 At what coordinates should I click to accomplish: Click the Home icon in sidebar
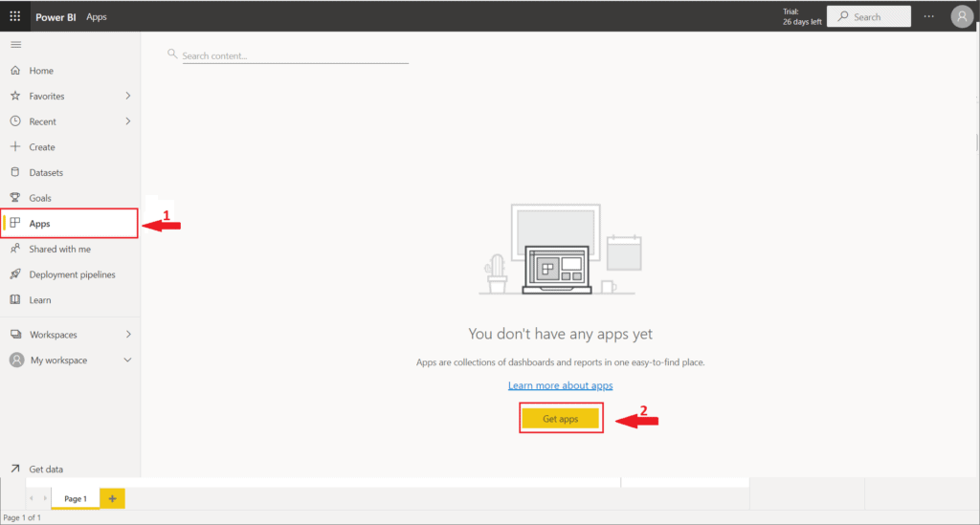click(15, 71)
